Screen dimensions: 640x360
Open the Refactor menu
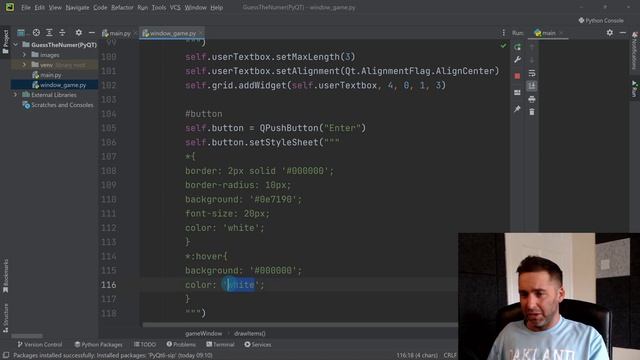[122, 7]
